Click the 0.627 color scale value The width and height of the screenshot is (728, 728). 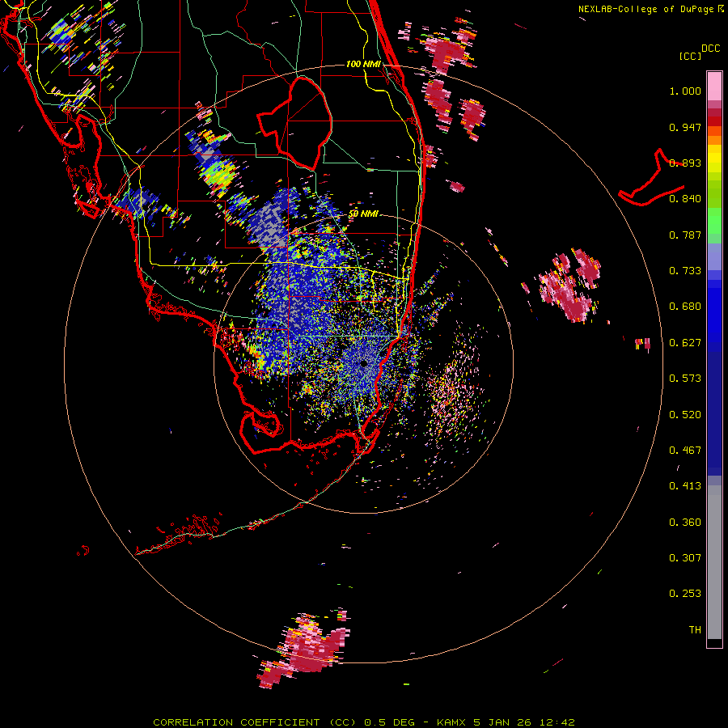click(x=685, y=343)
